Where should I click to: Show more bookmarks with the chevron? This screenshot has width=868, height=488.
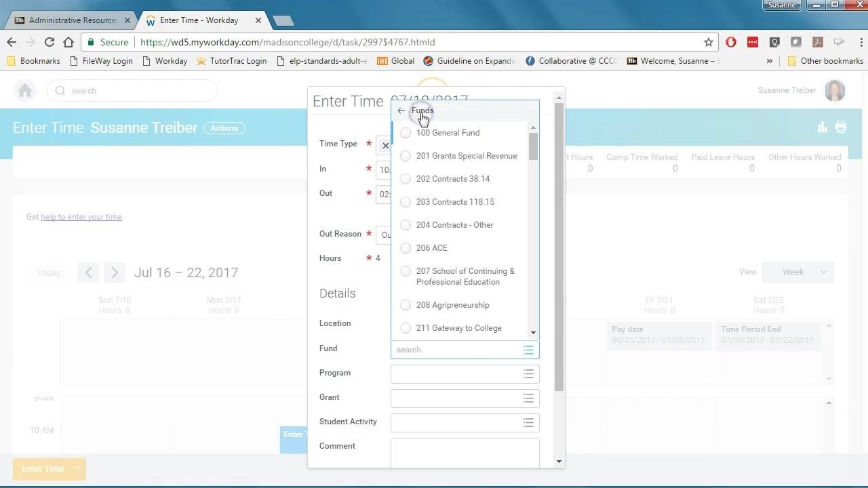770,61
